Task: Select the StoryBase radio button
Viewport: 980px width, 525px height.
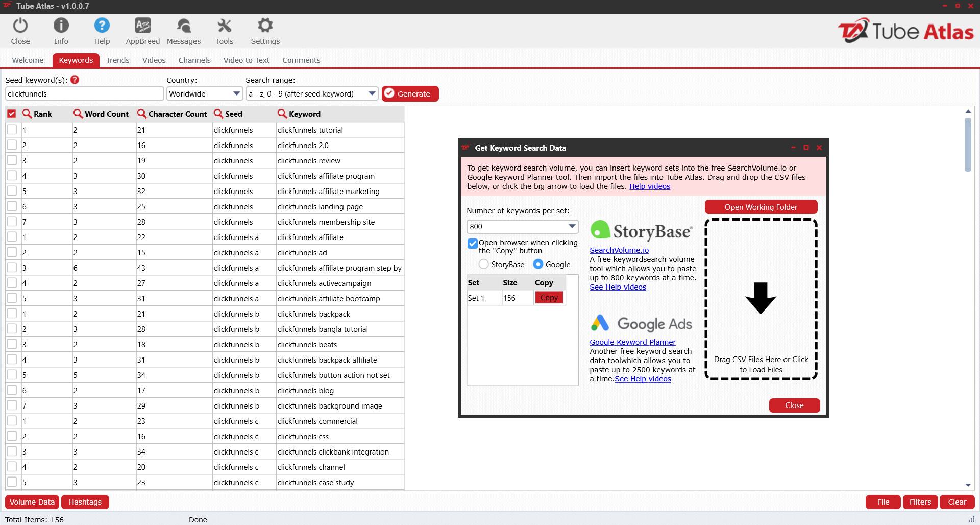Action: pos(483,264)
